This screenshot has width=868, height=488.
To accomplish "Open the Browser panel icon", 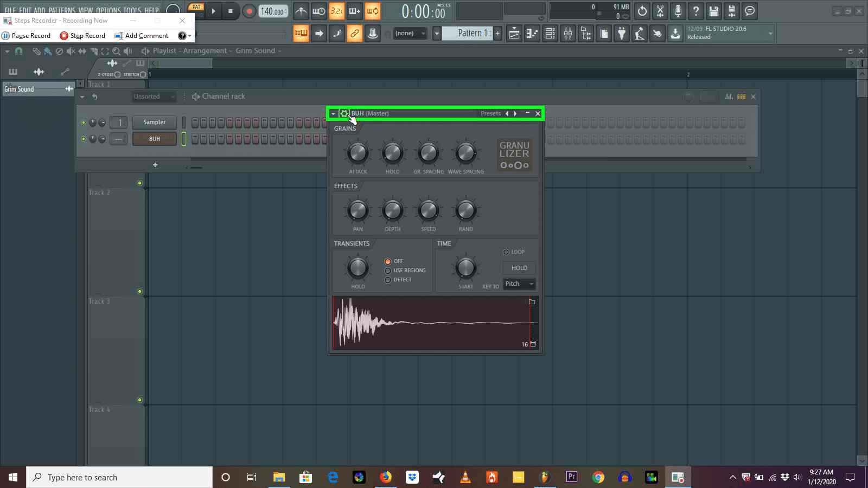I will click(585, 34).
